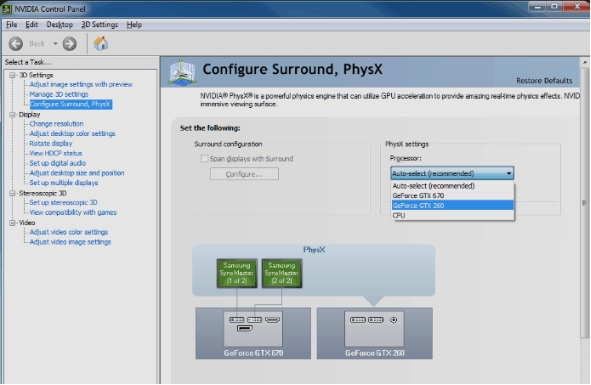Image resolution: width=591 pixels, height=385 pixels.
Task: Click the DisplayPort connector on GTX 670
Action: (x=244, y=328)
